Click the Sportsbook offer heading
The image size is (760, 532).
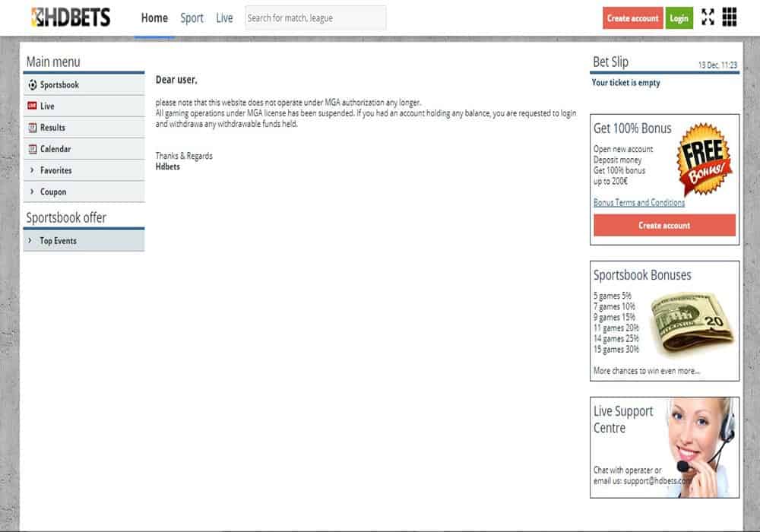pos(66,217)
